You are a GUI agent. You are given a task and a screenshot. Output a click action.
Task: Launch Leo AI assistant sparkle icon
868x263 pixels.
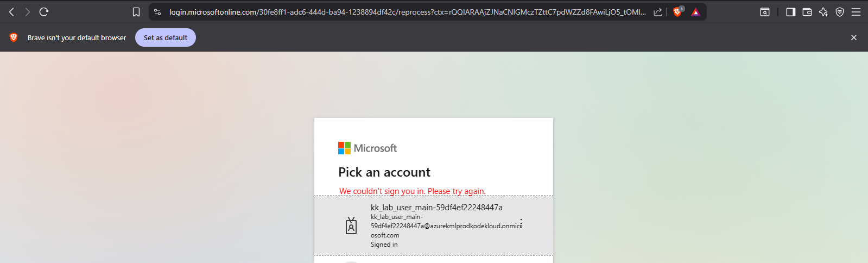coord(823,12)
